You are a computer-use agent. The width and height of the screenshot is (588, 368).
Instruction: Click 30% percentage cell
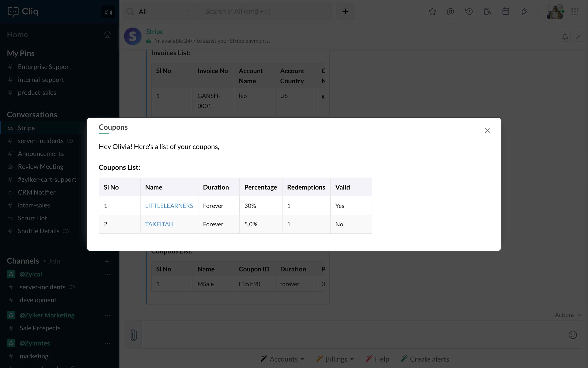tap(261, 206)
